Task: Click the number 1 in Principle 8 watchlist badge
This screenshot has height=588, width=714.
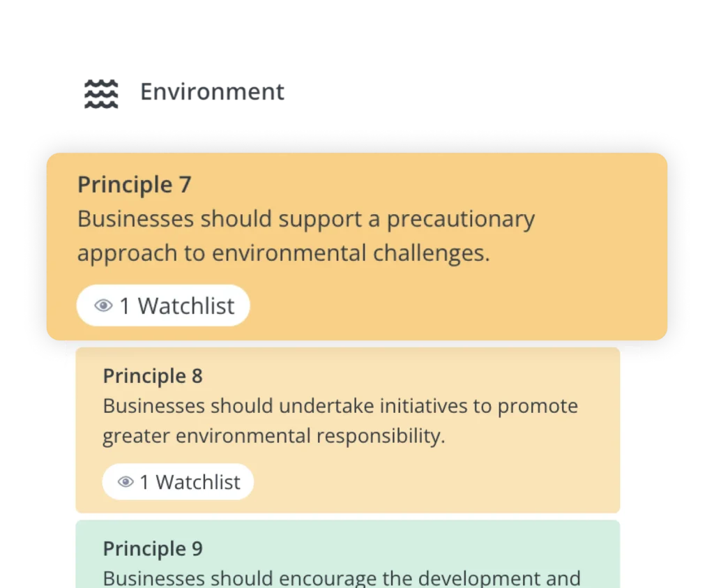Action: (x=144, y=483)
